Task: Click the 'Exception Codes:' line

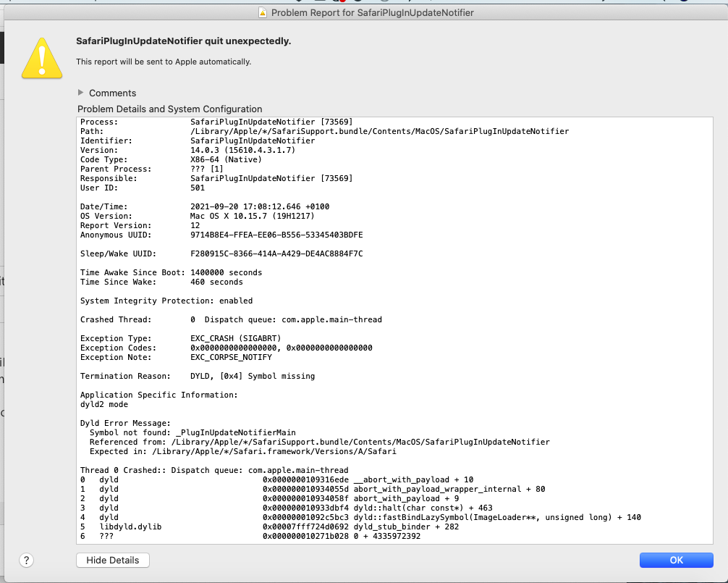Action: click(226, 348)
